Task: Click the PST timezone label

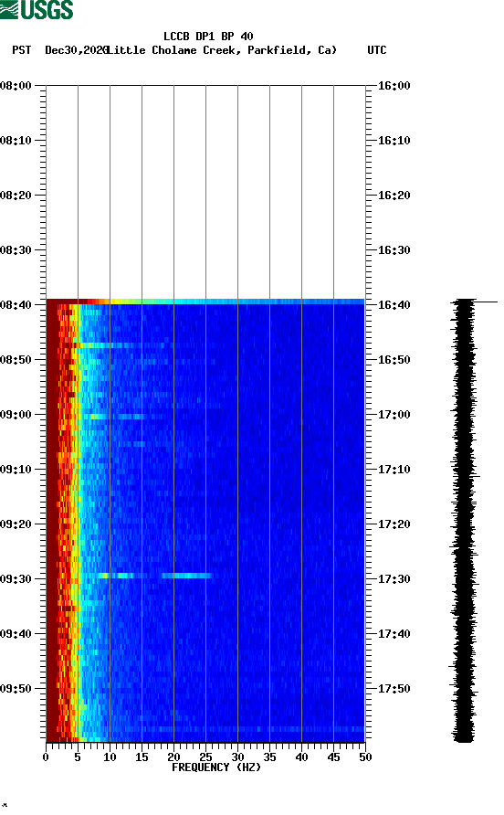Action: tap(21, 50)
